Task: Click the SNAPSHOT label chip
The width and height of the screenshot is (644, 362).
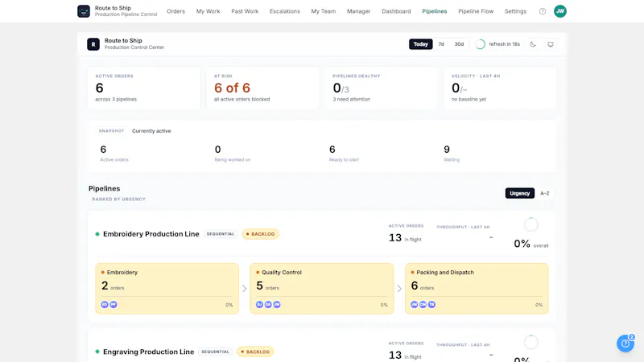Action: coord(111,131)
